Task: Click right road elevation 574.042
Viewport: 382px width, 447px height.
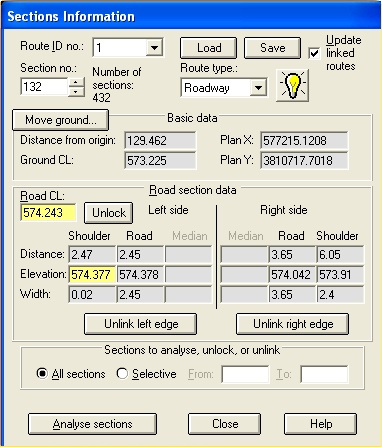Action: tap(292, 275)
